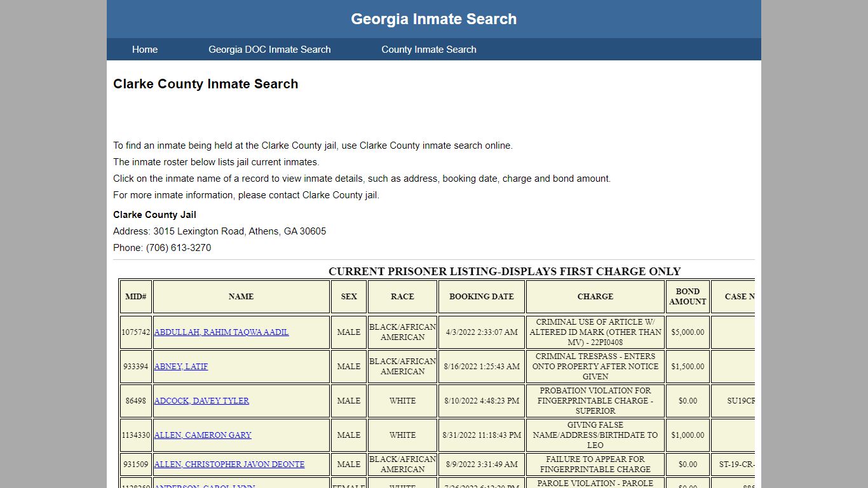This screenshot has width=868, height=488.
Task: Click booking date 8/10/2022 4:48:23 PM
Action: point(482,401)
